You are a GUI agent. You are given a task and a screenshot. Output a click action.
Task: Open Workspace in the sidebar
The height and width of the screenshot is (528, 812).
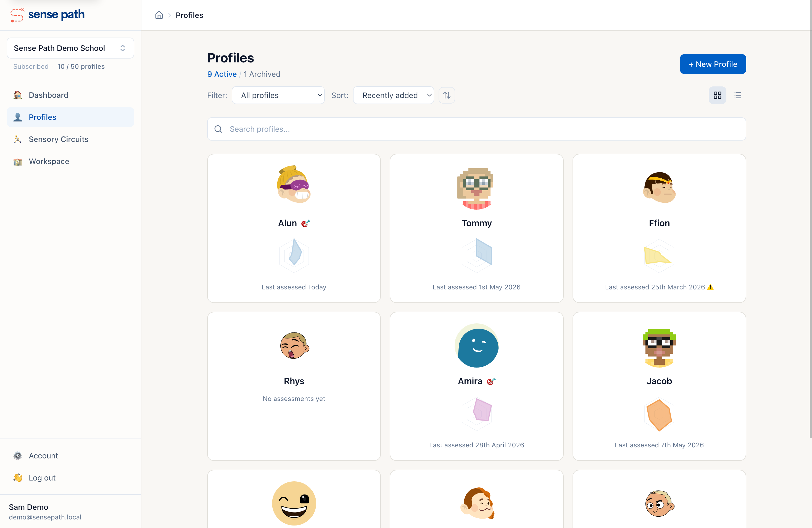70,161
